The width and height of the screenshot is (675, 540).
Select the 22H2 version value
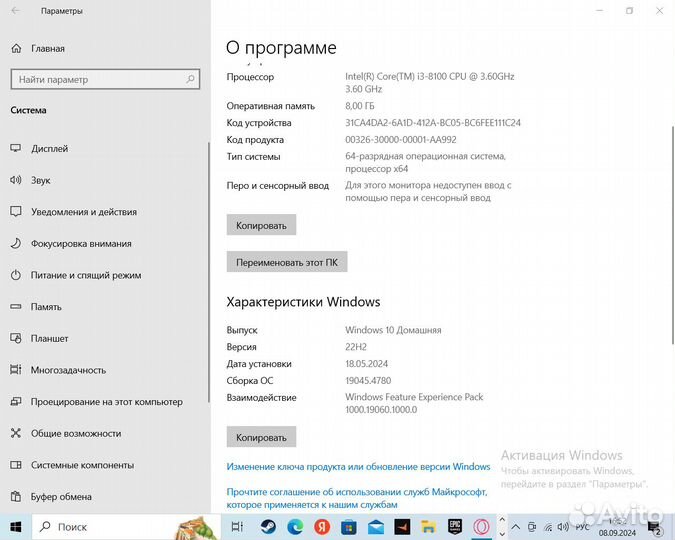tap(356, 347)
